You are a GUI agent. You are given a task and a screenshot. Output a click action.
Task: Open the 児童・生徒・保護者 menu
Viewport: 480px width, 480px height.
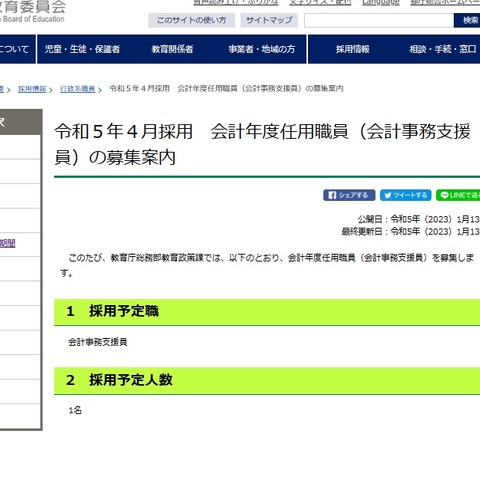(82, 49)
